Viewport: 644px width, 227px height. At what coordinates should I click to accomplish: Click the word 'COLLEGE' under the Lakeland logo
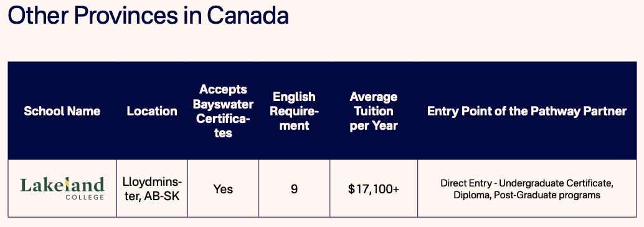[85, 198]
